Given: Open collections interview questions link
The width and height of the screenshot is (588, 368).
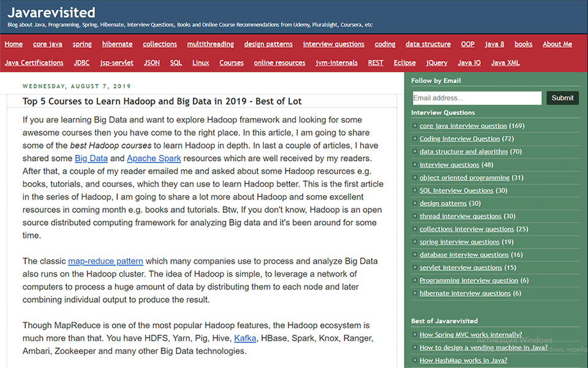Looking at the screenshot, I should click(x=467, y=229).
